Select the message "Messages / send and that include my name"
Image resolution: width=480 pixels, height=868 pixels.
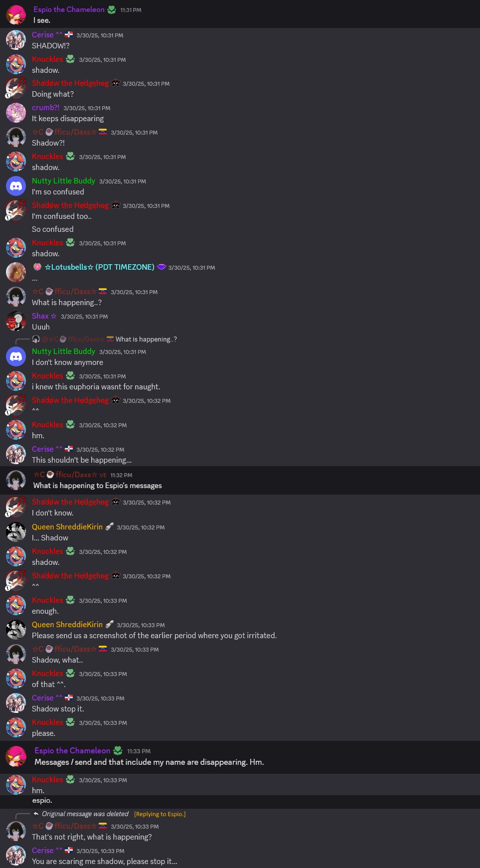[149, 762]
